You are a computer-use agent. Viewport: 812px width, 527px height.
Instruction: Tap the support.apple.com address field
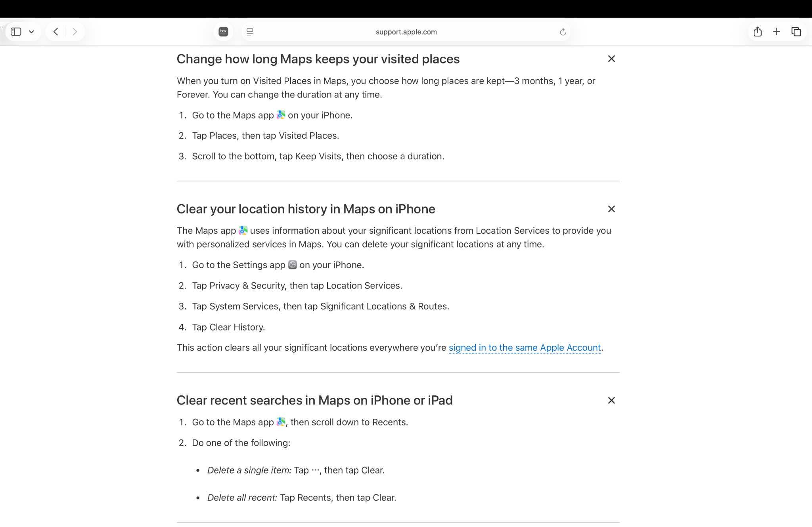click(406, 32)
